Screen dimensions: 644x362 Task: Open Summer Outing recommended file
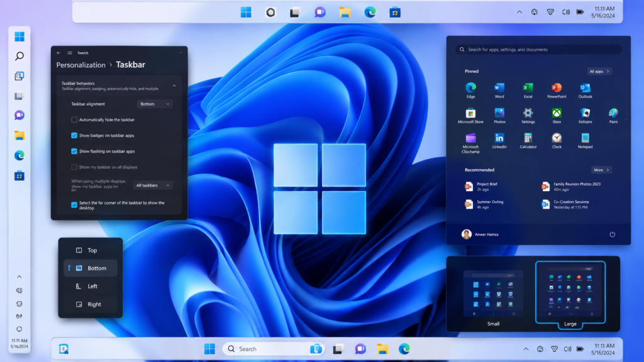coord(484,204)
